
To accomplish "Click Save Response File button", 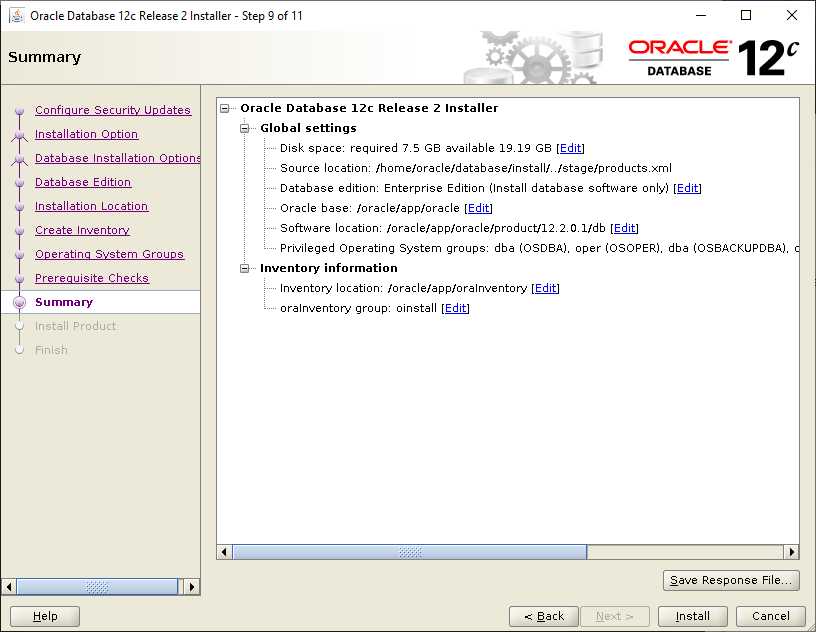I will [731, 580].
